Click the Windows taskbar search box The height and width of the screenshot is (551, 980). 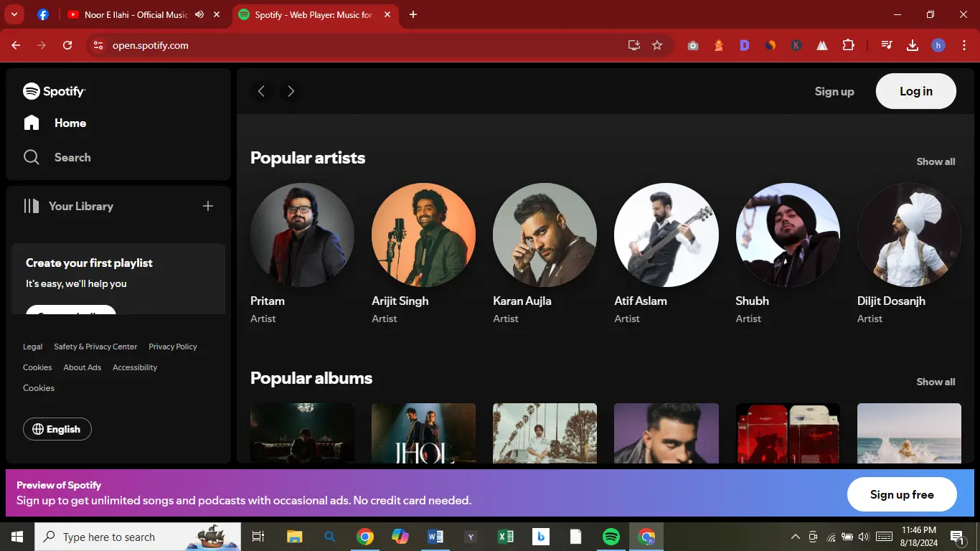click(138, 537)
